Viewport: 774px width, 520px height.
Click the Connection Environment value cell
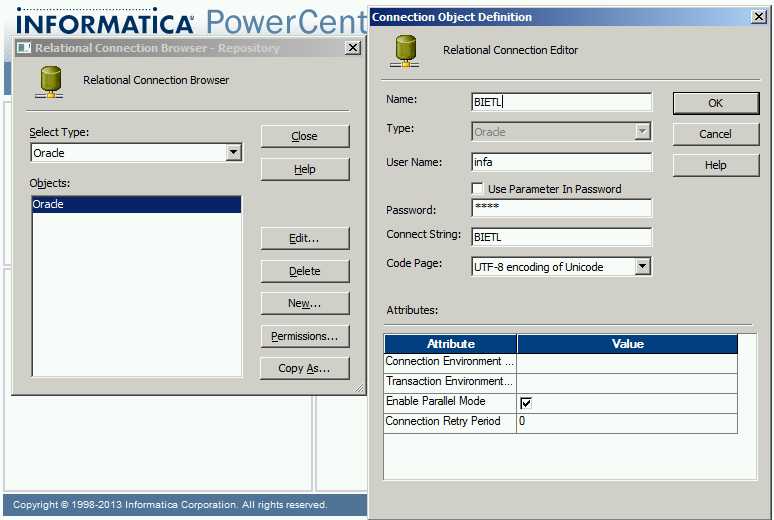tap(627, 363)
